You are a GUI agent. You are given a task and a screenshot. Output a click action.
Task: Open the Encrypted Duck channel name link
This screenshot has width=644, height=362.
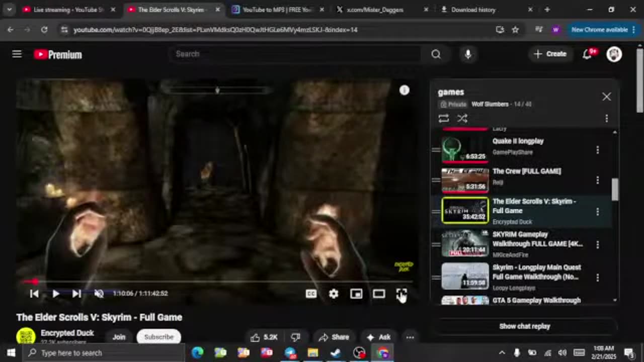click(x=67, y=333)
